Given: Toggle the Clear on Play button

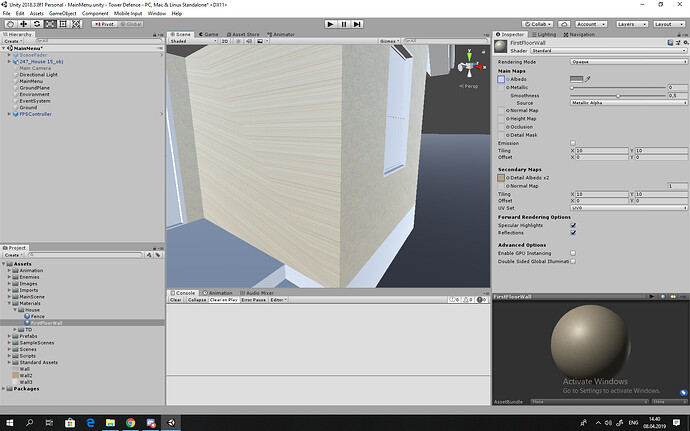Looking at the screenshot, I should (224, 300).
